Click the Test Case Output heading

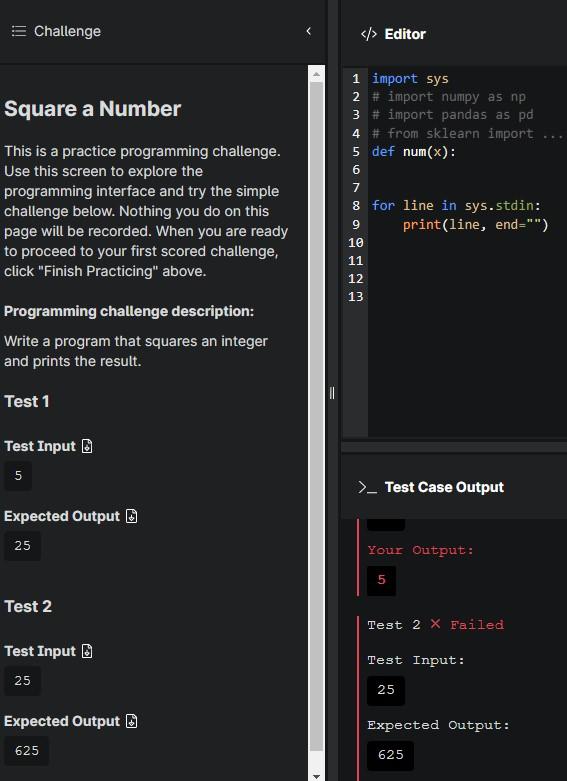[444, 487]
